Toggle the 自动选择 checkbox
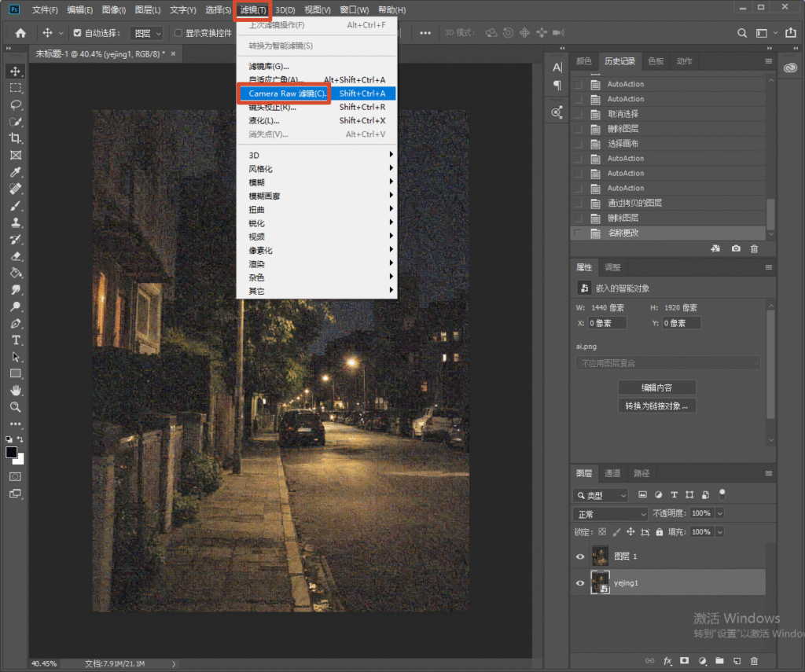 pos(78,33)
